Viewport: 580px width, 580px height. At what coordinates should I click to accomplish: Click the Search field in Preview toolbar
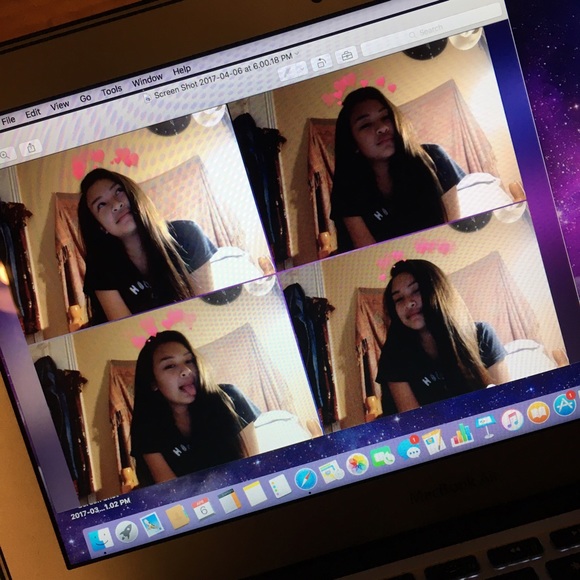tap(432, 33)
